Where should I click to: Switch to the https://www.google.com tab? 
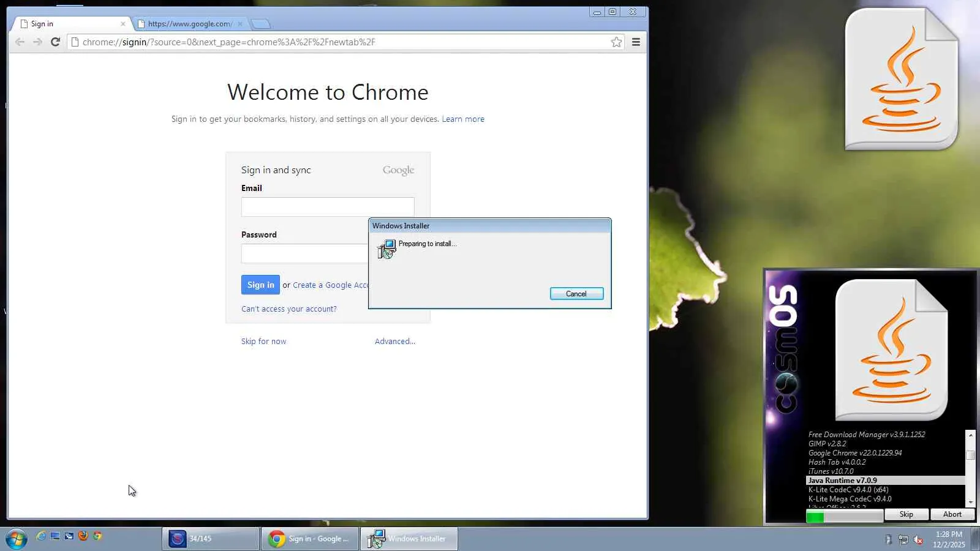pyautogui.click(x=190, y=24)
